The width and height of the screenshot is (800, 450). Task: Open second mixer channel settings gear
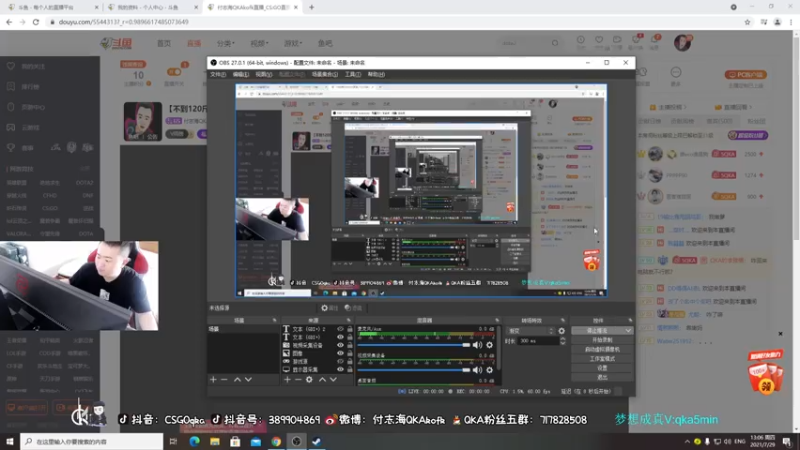click(490, 370)
